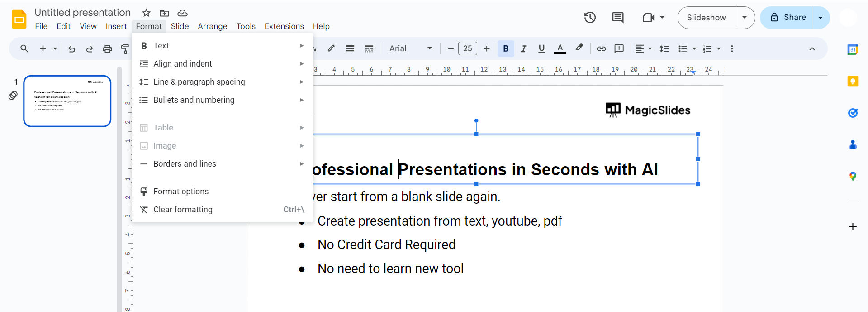The width and height of the screenshot is (868, 312).
Task: Open the Arrange menu
Action: point(213,26)
